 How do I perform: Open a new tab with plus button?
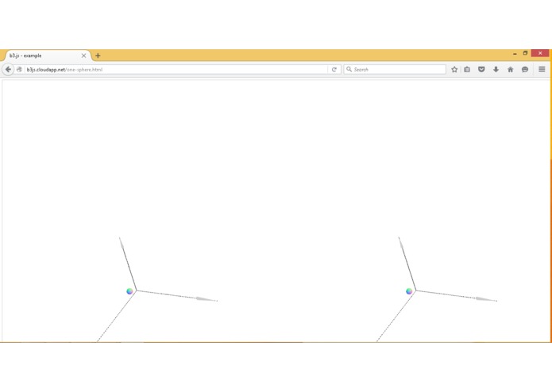[98, 56]
